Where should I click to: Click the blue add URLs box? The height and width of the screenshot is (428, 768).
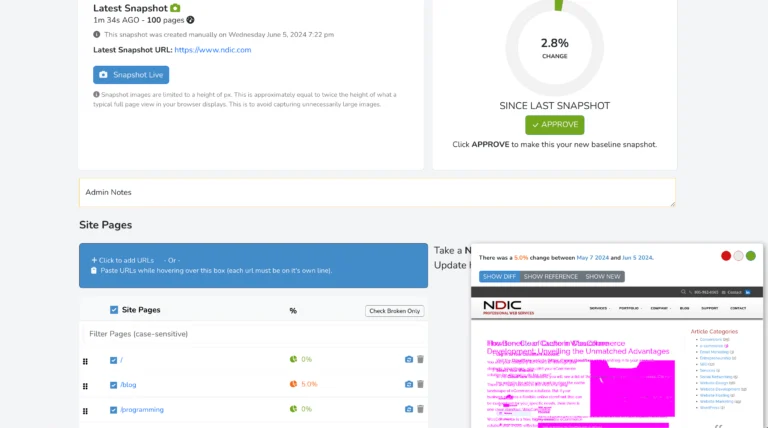click(253, 265)
